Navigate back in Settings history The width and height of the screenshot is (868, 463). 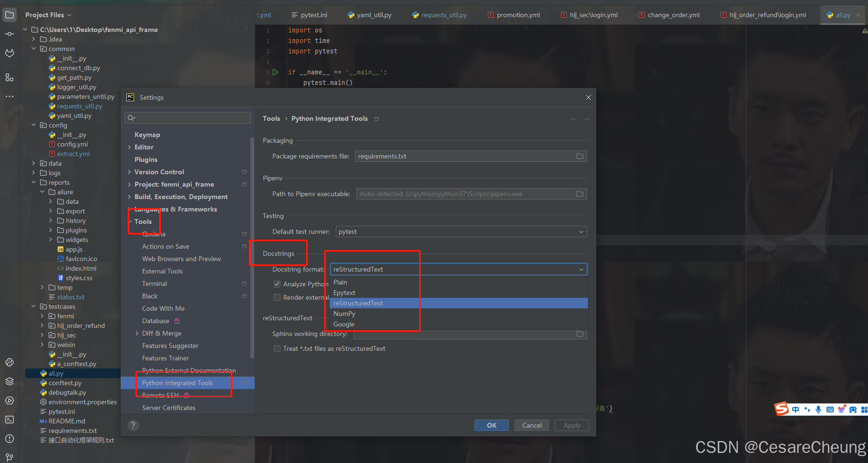click(574, 119)
